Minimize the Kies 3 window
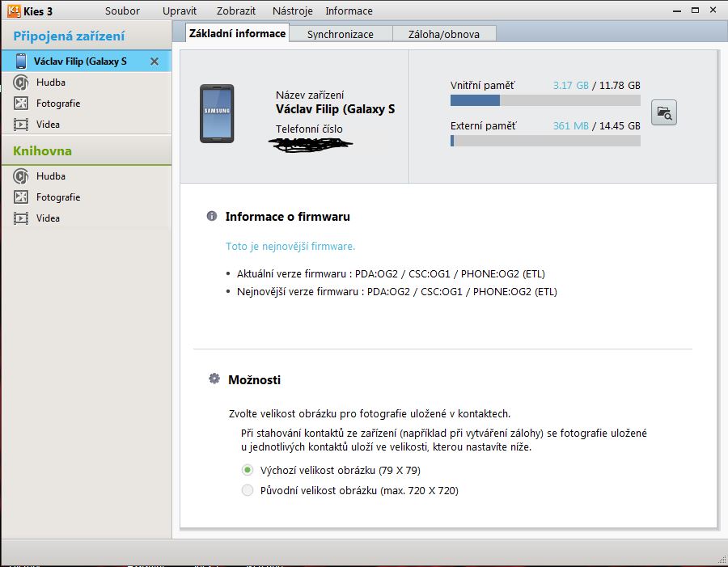This screenshot has height=567, width=728. click(x=677, y=11)
